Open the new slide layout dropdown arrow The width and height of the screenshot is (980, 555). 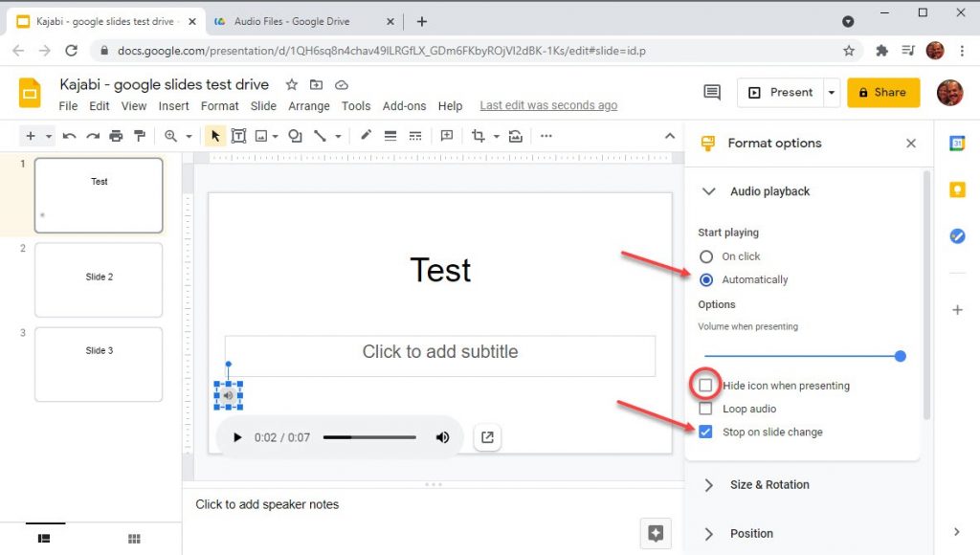pos(48,136)
